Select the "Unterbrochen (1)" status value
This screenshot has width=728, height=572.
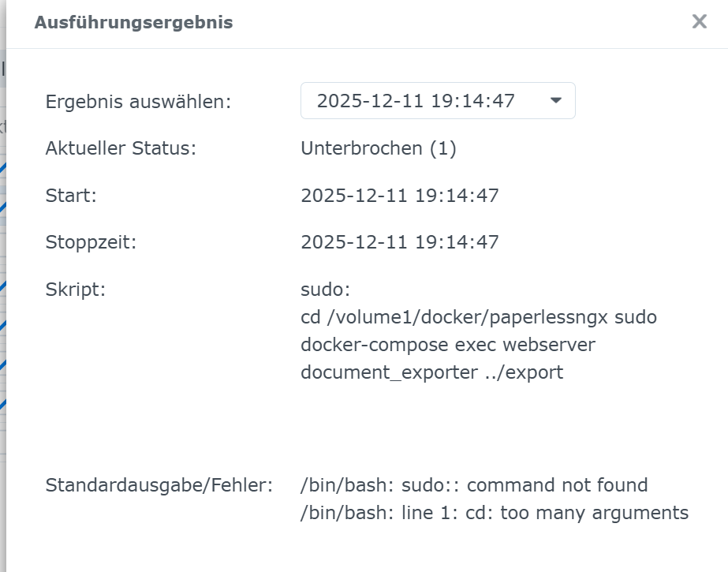pos(379,148)
